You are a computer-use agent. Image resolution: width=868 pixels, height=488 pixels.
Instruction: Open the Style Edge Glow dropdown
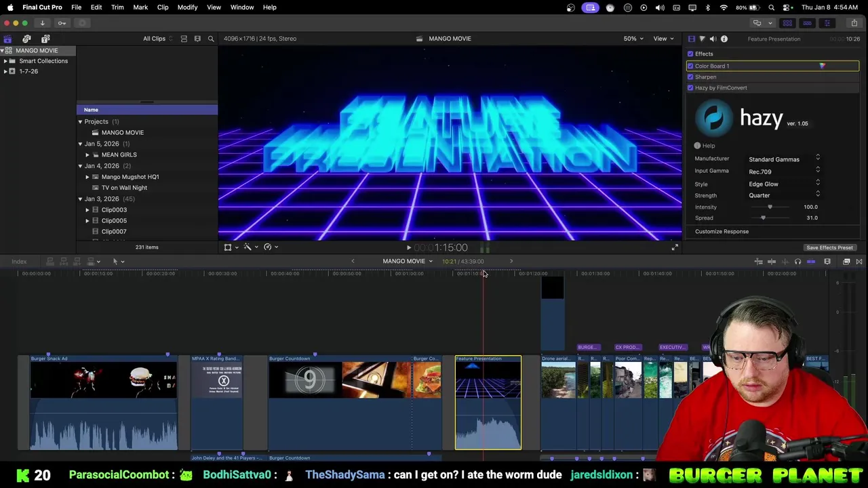785,184
